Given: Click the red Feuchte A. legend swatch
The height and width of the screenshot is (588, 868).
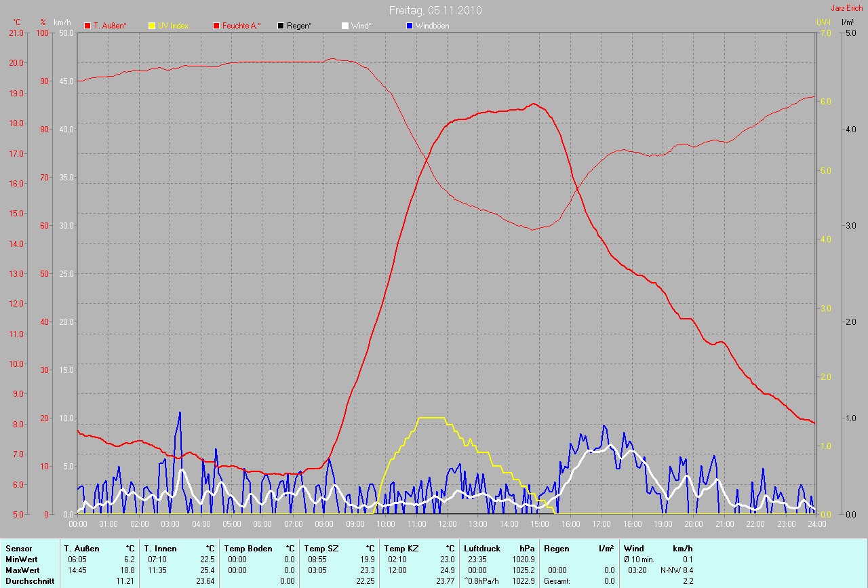Looking at the screenshot, I should (216, 26).
